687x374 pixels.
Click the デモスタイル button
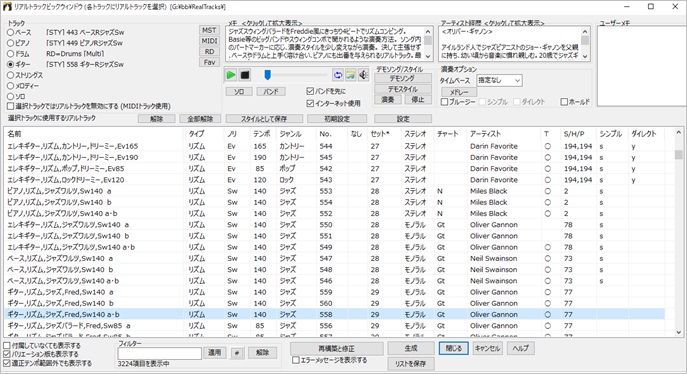(x=403, y=89)
